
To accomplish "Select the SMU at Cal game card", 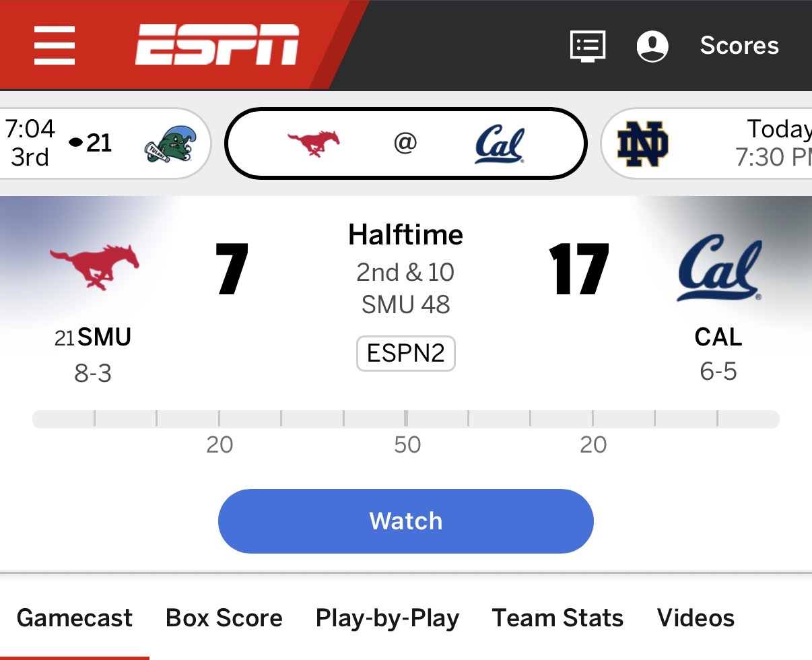I will (405, 143).
